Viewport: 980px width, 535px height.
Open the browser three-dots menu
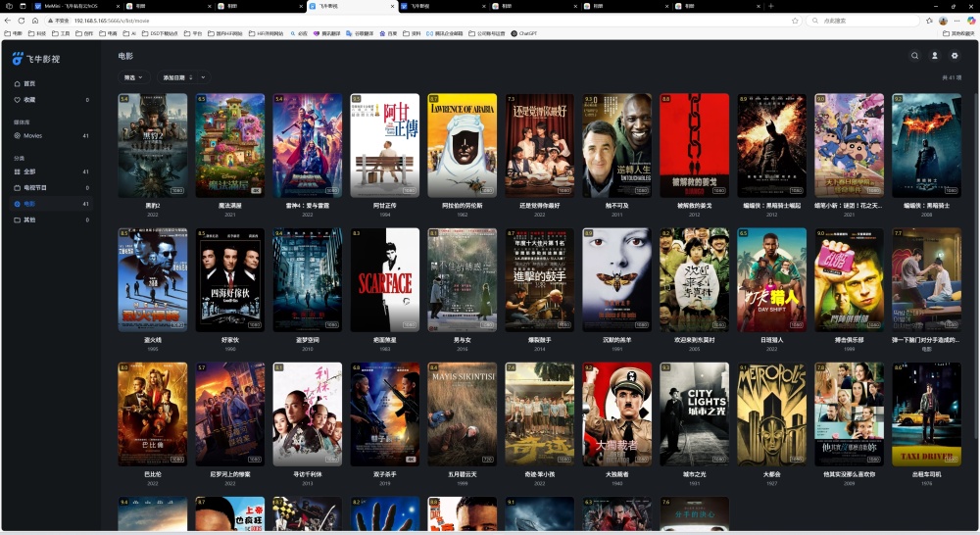[956, 21]
